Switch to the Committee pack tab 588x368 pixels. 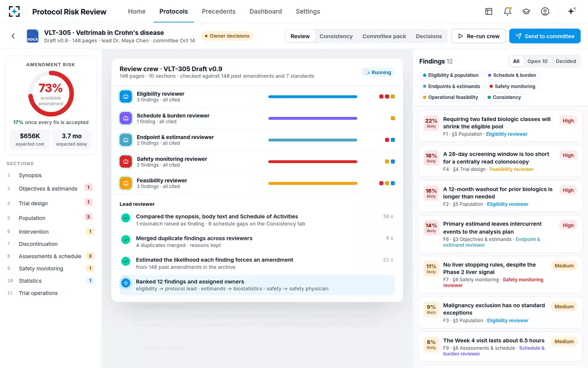pos(384,36)
